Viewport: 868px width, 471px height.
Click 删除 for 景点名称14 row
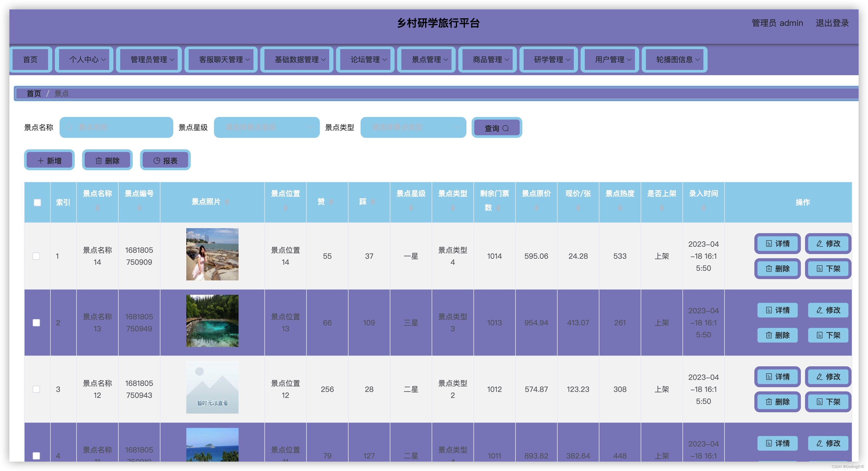[x=777, y=269]
